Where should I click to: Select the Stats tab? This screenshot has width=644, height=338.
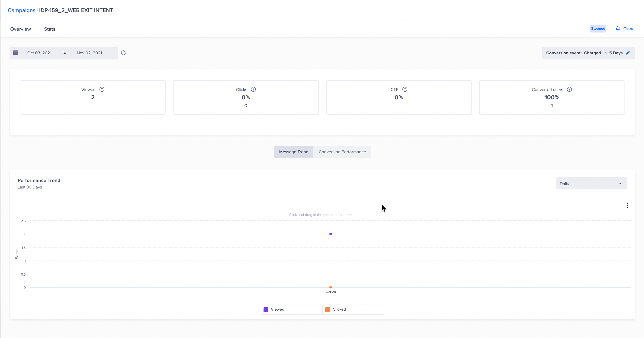coord(49,29)
